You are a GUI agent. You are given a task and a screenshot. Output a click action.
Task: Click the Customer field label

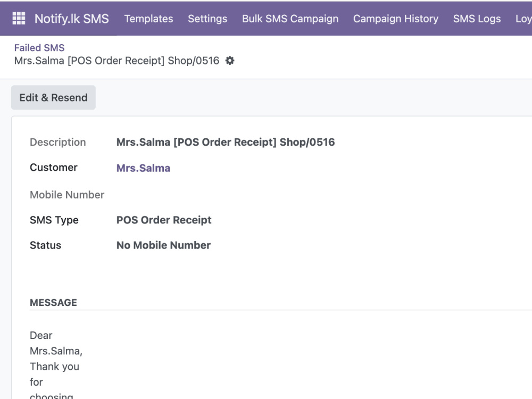[x=54, y=168]
